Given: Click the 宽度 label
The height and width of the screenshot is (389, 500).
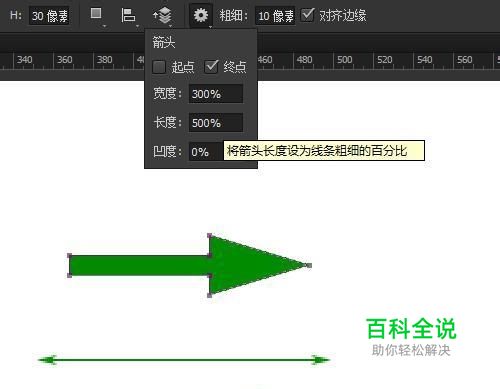Looking at the screenshot, I should click(x=168, y=94).
